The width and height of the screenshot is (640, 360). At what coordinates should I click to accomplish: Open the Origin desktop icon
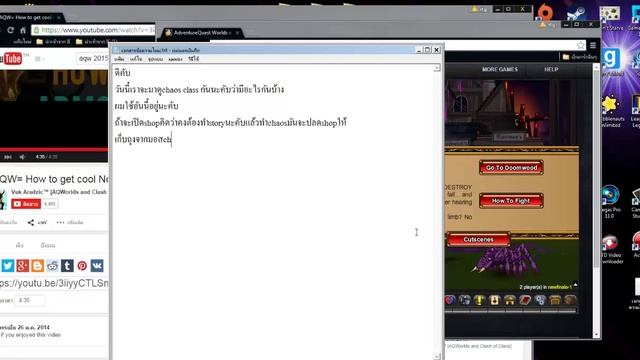546,12
